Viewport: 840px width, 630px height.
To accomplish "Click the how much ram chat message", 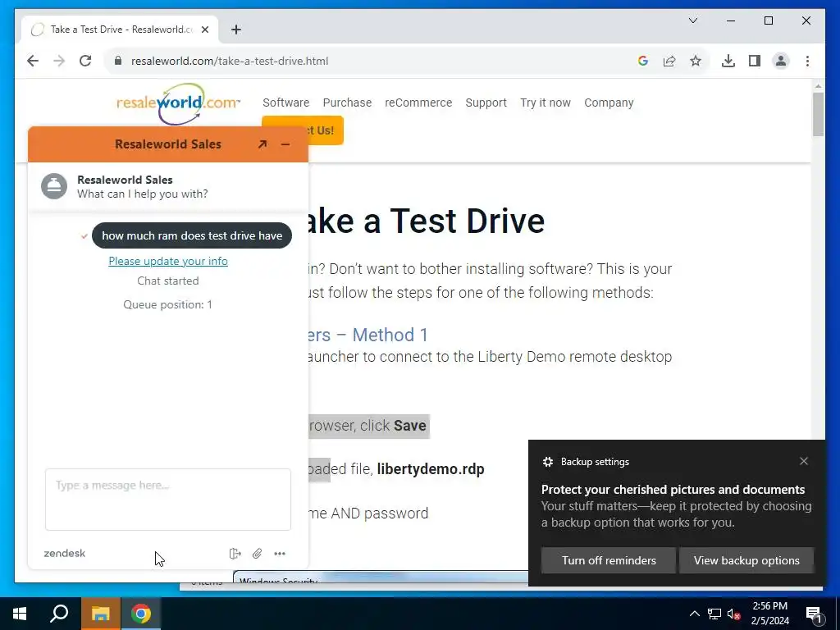I will (x=192, y=235).
